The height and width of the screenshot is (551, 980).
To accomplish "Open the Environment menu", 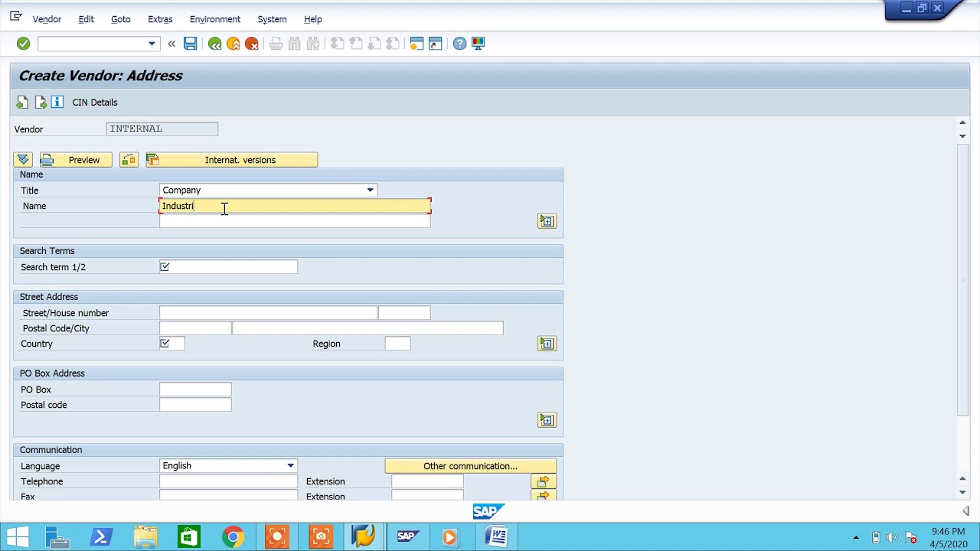I will (x=215, y=19).
